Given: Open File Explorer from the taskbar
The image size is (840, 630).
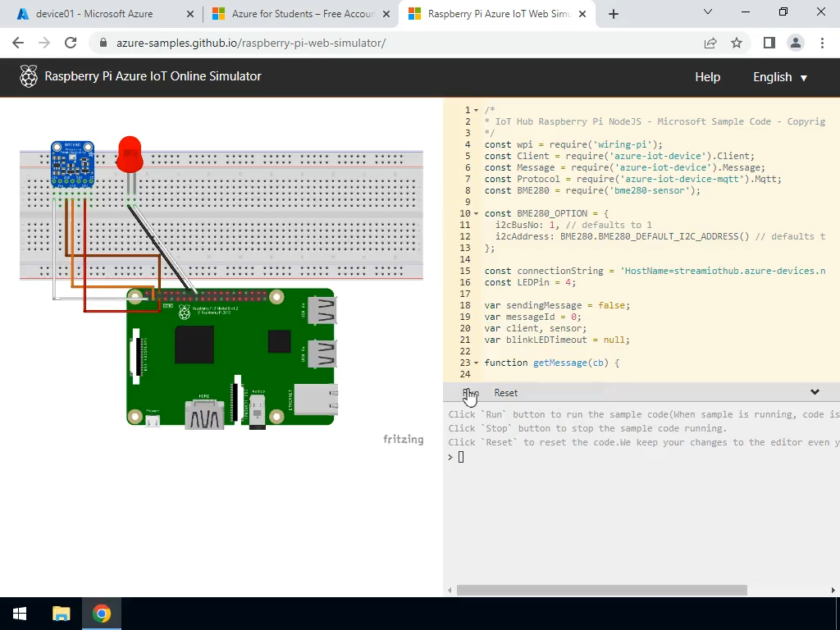Looking at the screenshot, I should pyautogui.click(x=62, y=614).
